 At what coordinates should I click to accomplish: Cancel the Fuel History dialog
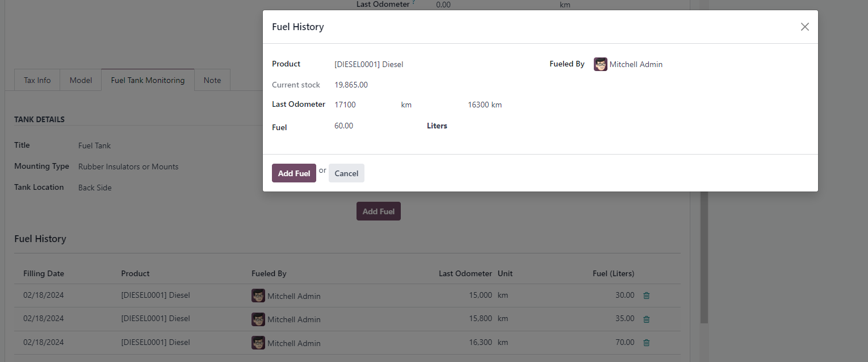pyautogui.click(x=346, y=173)
